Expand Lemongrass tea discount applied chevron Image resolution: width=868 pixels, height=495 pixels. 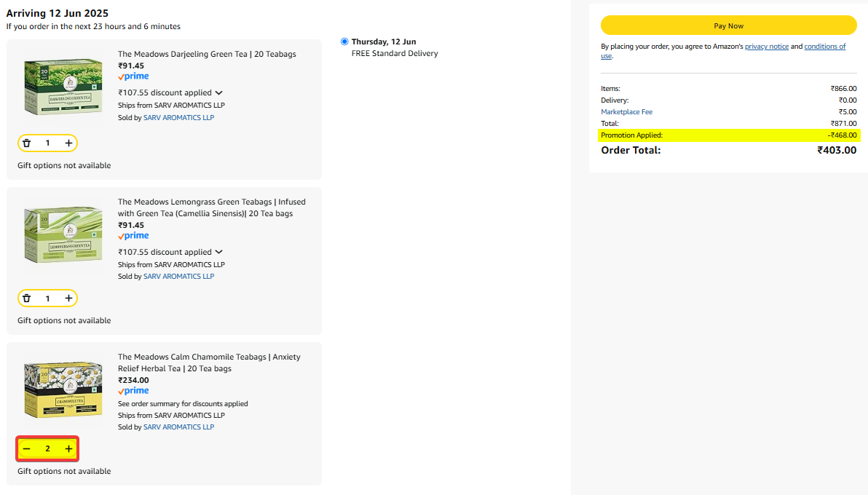(219, 253)
